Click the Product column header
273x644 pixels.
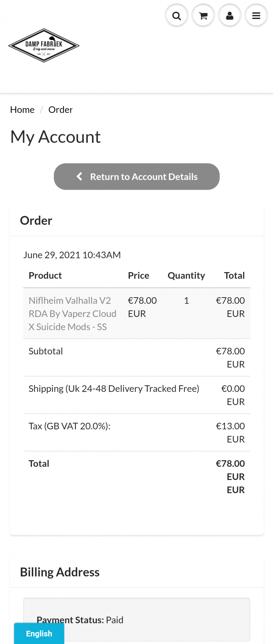[45, 275]
